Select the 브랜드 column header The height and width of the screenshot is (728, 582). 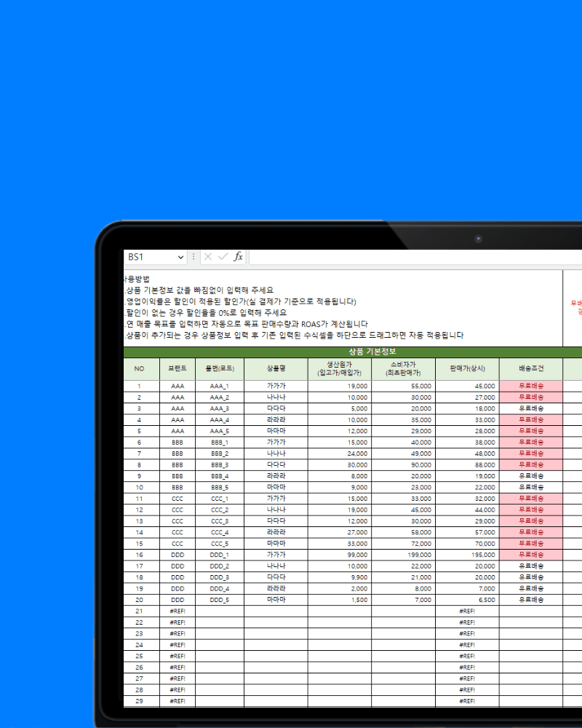(178, 368)
